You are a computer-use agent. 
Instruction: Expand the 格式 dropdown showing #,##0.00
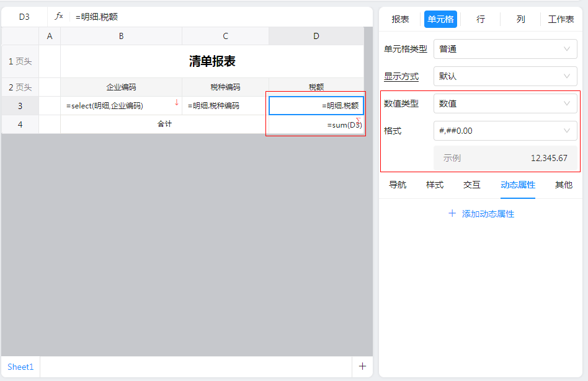click(506, 131)
